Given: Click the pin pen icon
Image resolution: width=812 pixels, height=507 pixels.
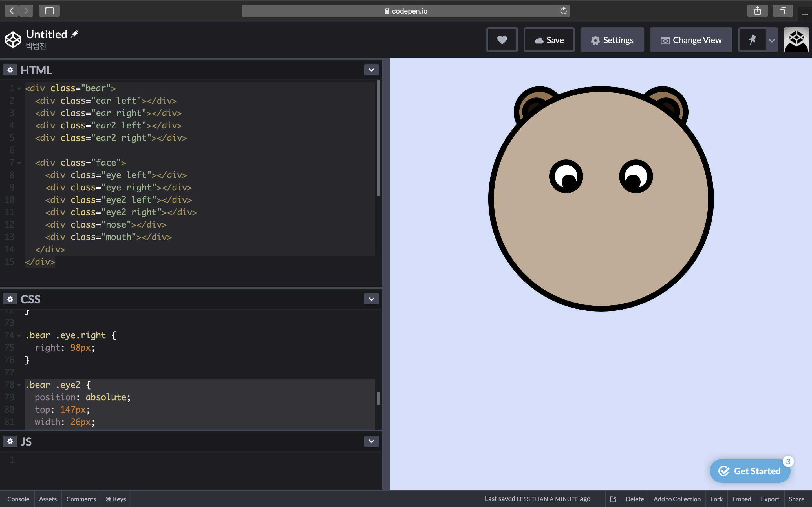Looking at the screenshot, I should (752, 40).
